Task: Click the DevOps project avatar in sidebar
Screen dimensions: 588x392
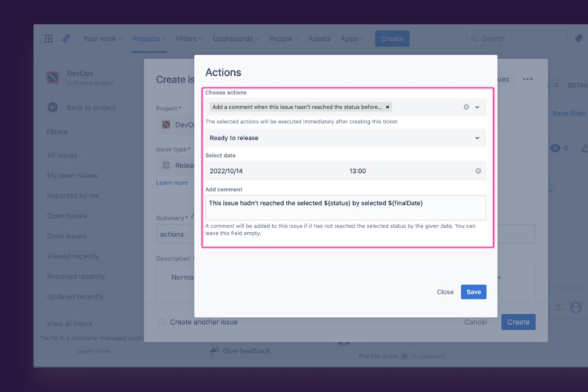Action: click(x=53, y=77)
